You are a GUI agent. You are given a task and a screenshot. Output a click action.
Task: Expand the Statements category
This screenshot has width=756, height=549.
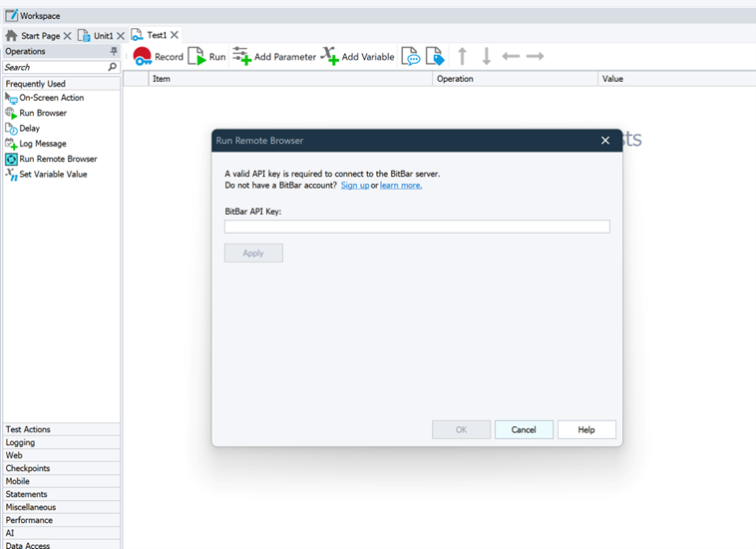coord(61,494)
